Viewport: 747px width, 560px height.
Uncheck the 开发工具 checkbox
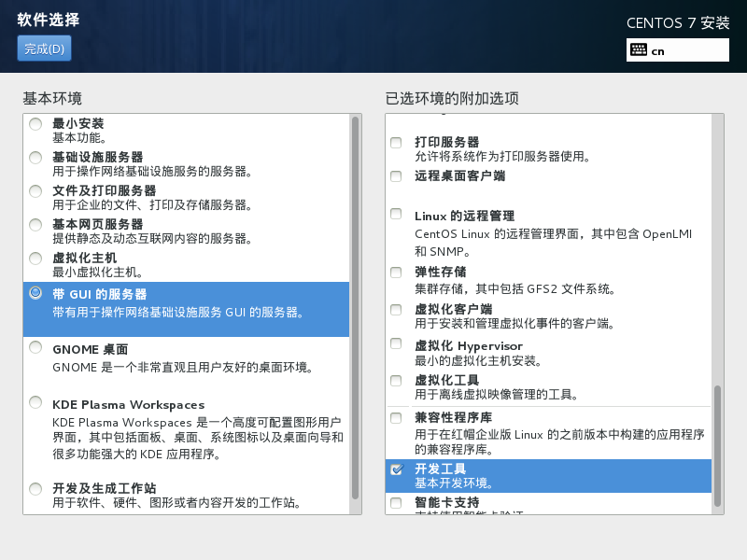[x=396, y=469]
